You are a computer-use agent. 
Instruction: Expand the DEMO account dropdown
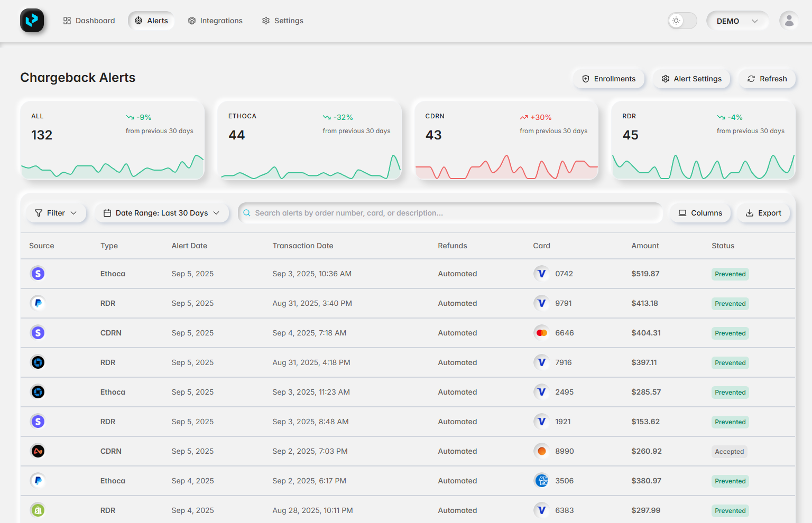pyautogui.click(x=737, y=21)
